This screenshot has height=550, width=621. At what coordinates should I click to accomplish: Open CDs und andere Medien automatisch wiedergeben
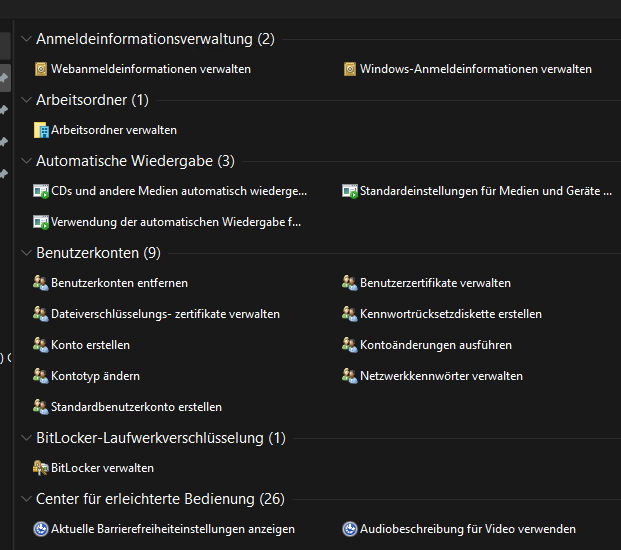tap(179, 191)
